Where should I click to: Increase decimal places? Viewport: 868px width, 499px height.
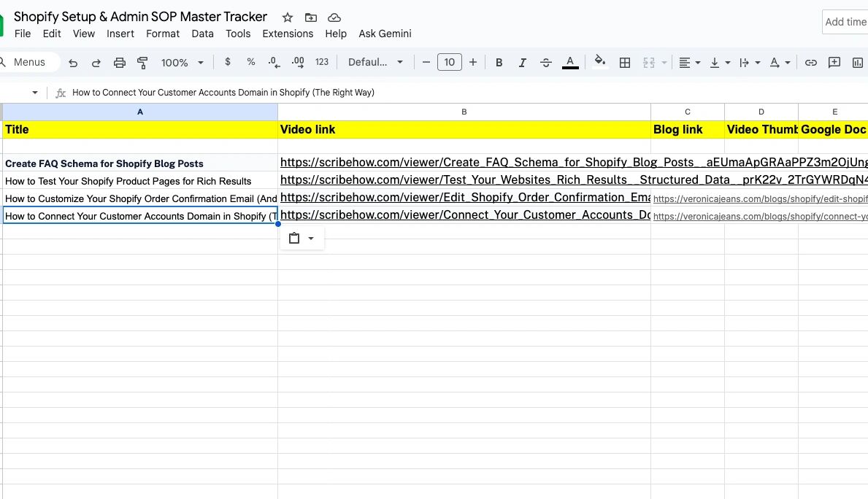click(298, 63)
